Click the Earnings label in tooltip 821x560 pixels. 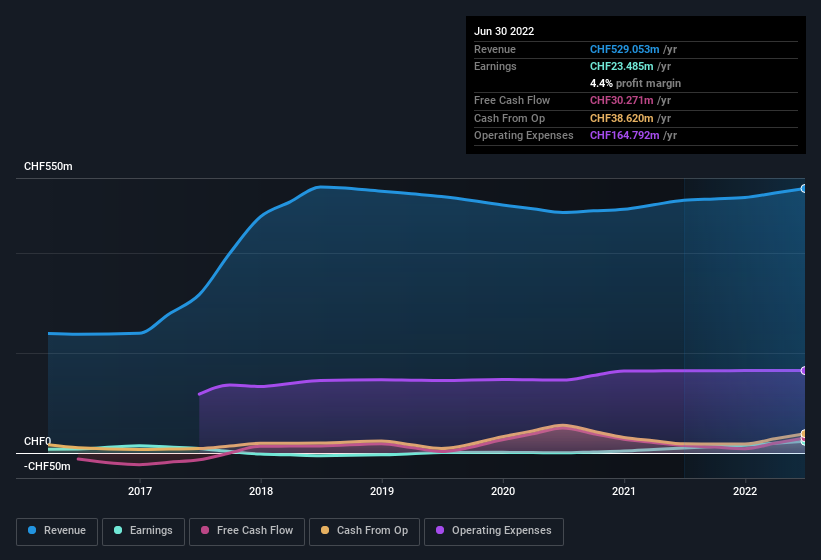coord(495,66)
